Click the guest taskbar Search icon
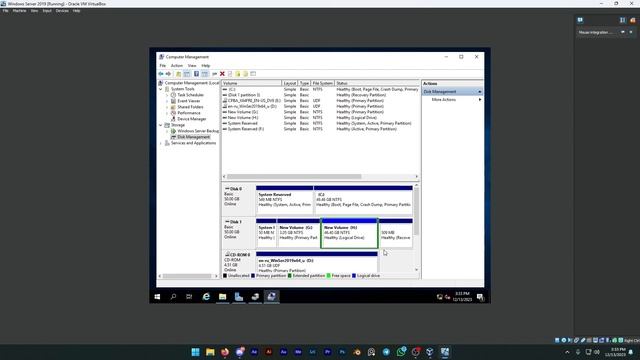 173,297
